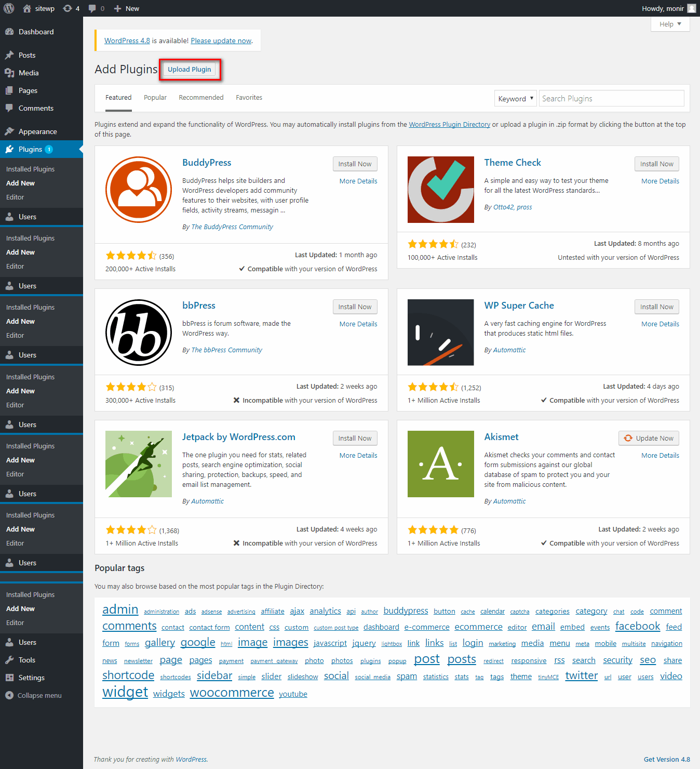The image size is (700, 769).
Task: Browse the woocommerce popular tag
Action: pyautogui.click(x=232, y=693)
